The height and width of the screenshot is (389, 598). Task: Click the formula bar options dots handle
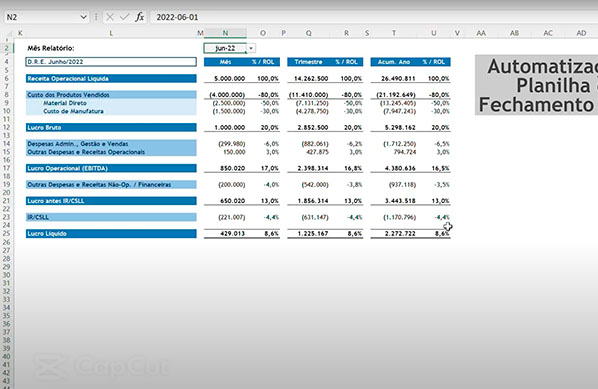click(x=96, y=17)
